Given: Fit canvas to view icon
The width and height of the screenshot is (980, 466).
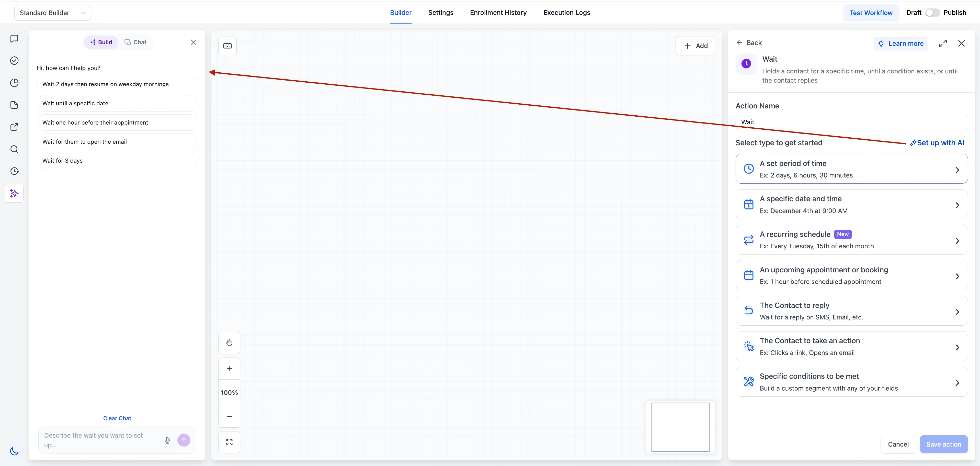Looking at the screenshot, I should click(x=229, y=442).
